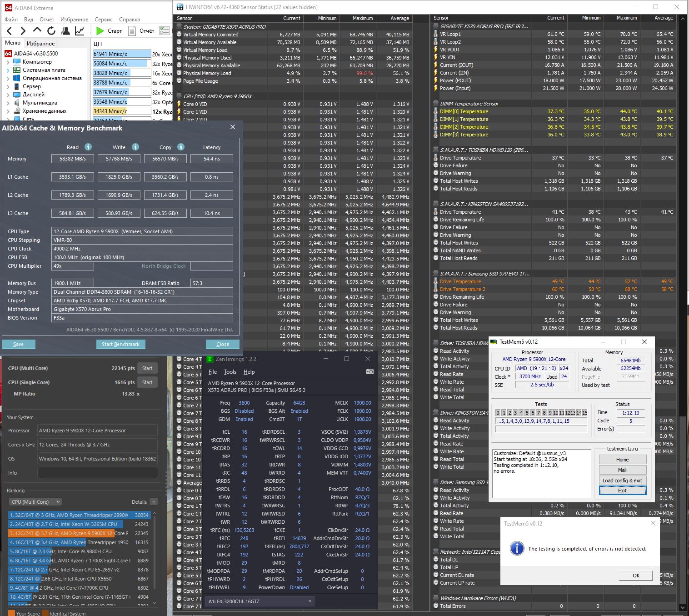
Task: Toggle TestMem5 test number 6 box
Action: (x=533, y=413)
